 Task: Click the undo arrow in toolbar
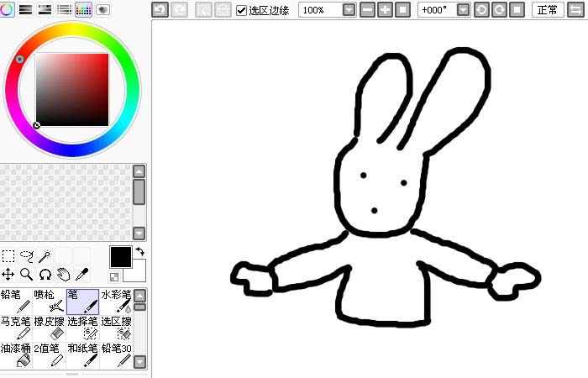point(159,10)
